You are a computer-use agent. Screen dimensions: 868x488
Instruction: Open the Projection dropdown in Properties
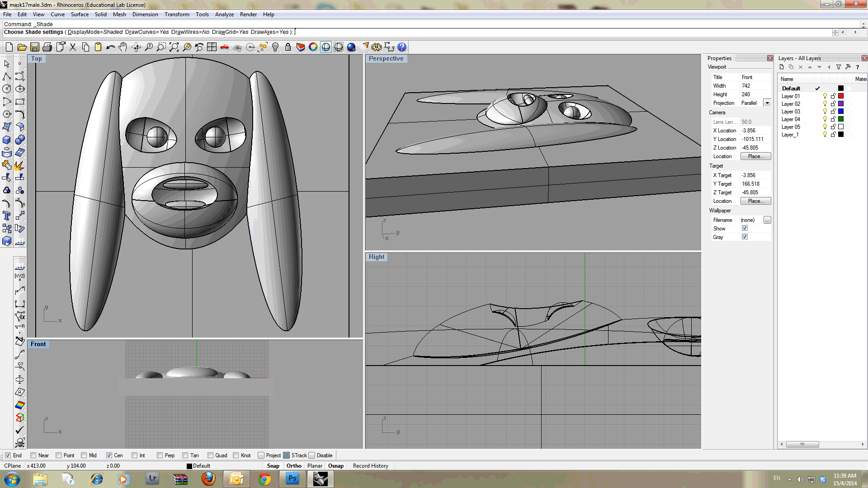tap(767, 103)
